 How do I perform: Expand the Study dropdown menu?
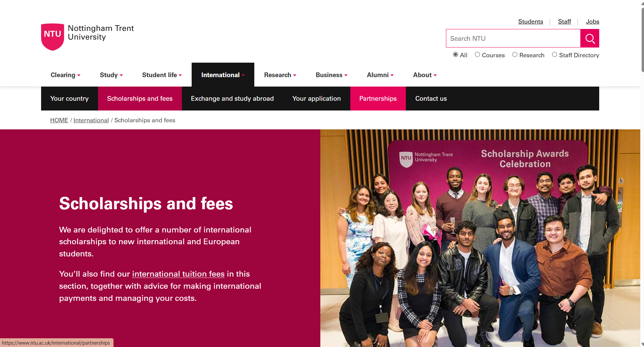tap(111, 75)
